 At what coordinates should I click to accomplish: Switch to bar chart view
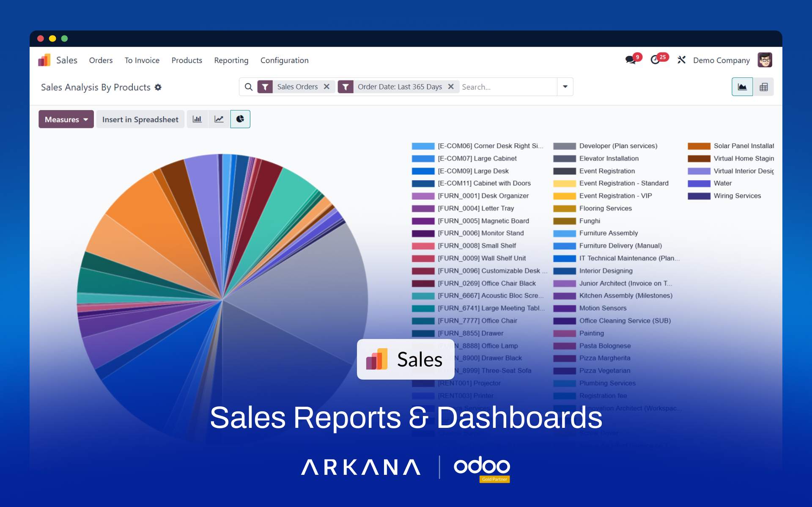[197, 119]
